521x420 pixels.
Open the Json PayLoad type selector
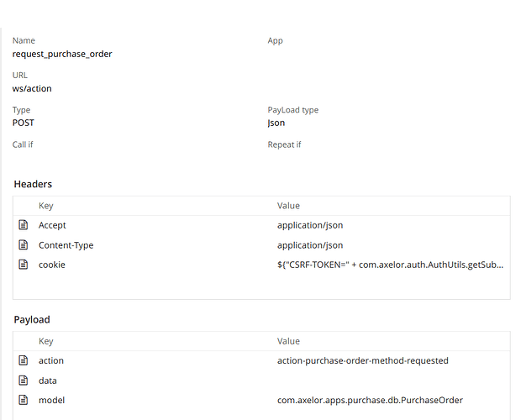[x=276, y=123]
